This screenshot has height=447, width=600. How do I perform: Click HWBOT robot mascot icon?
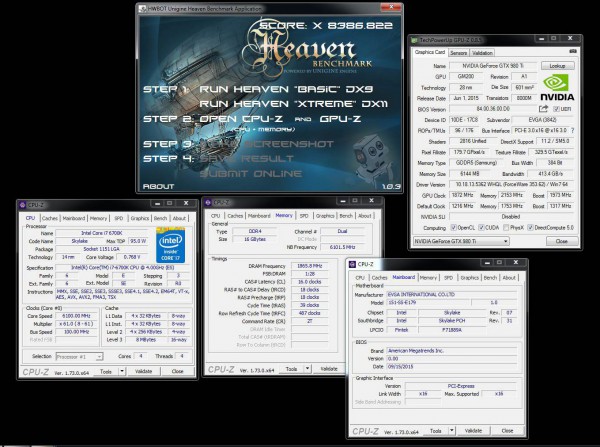(x=370, y=159)
